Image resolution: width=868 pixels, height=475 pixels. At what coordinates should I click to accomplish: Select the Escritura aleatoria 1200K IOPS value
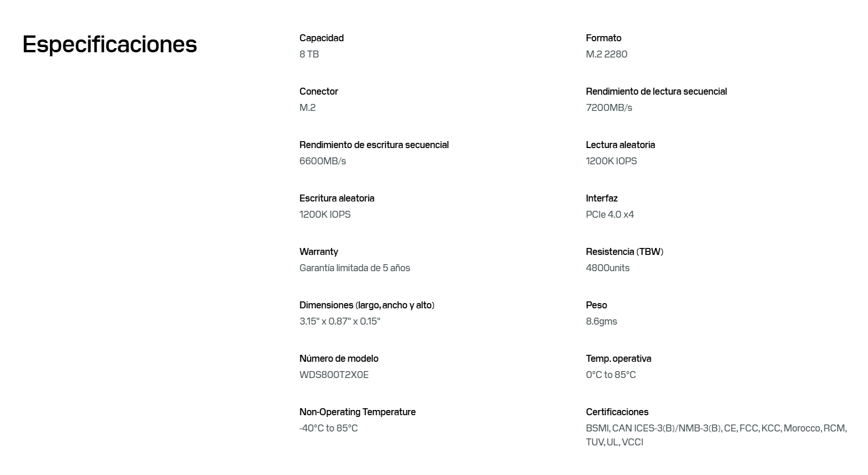coord(325,214)
